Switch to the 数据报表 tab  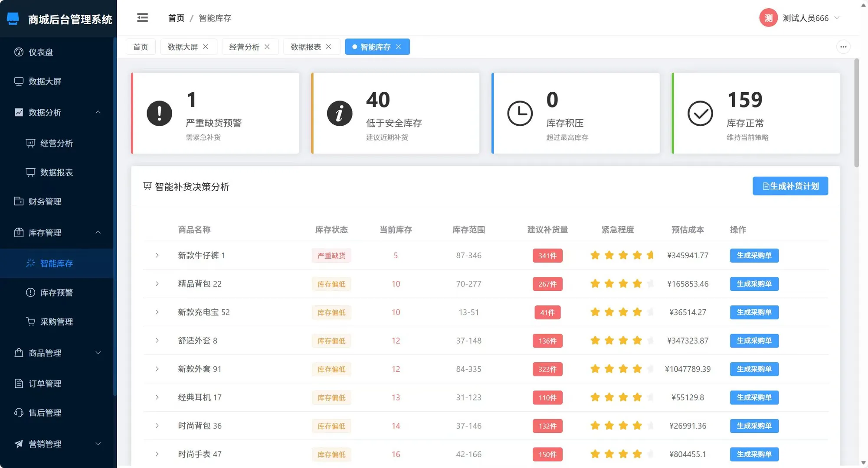(x=306, y=46)
